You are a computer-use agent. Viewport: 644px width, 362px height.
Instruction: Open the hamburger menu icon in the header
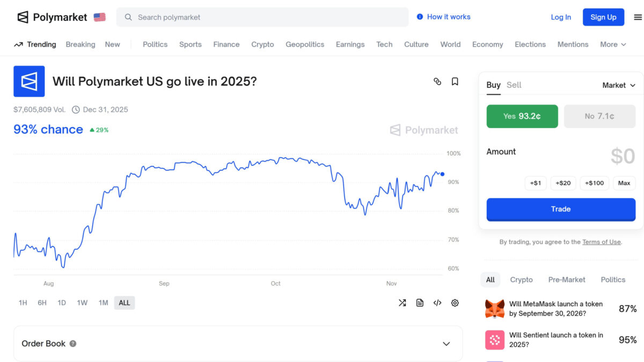638,17
